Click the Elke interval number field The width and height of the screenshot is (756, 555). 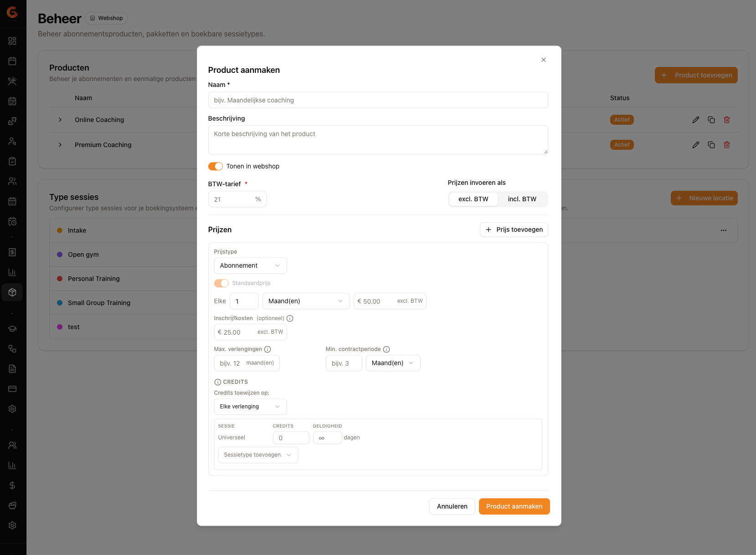pyautogui.click(x=244, y=301)
